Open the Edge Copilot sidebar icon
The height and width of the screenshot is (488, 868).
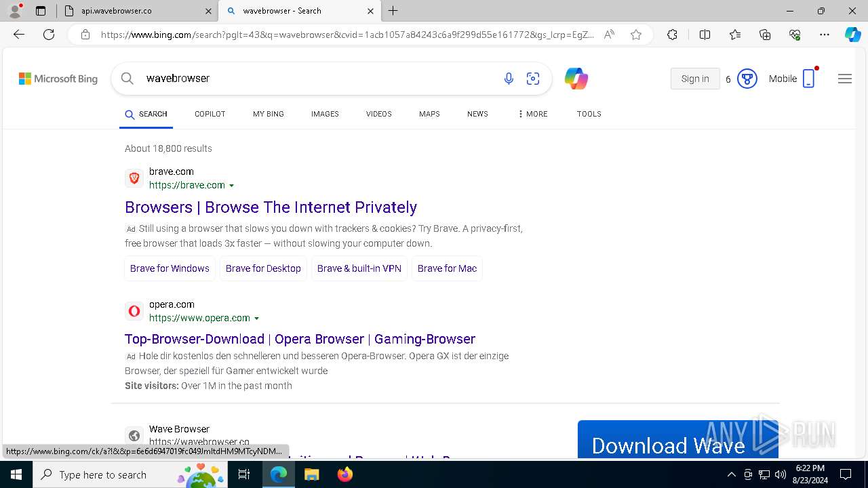coord(852,35)
